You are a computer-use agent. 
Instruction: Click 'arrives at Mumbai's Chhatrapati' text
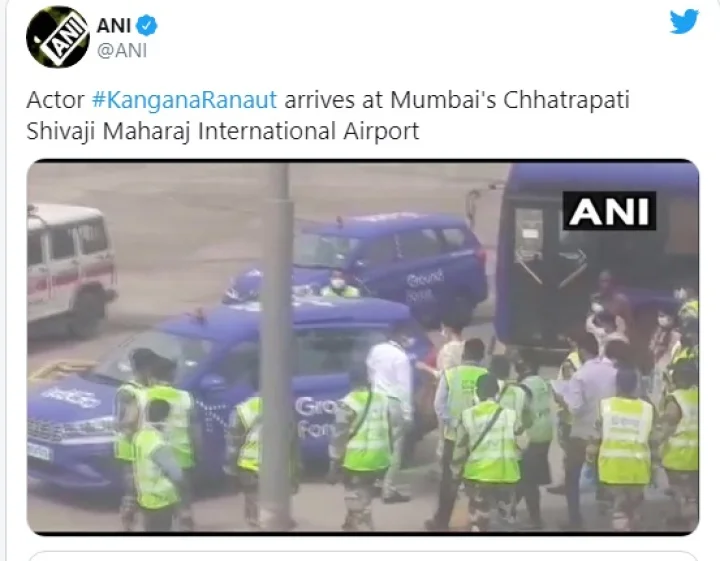click(x=457, y=100)
